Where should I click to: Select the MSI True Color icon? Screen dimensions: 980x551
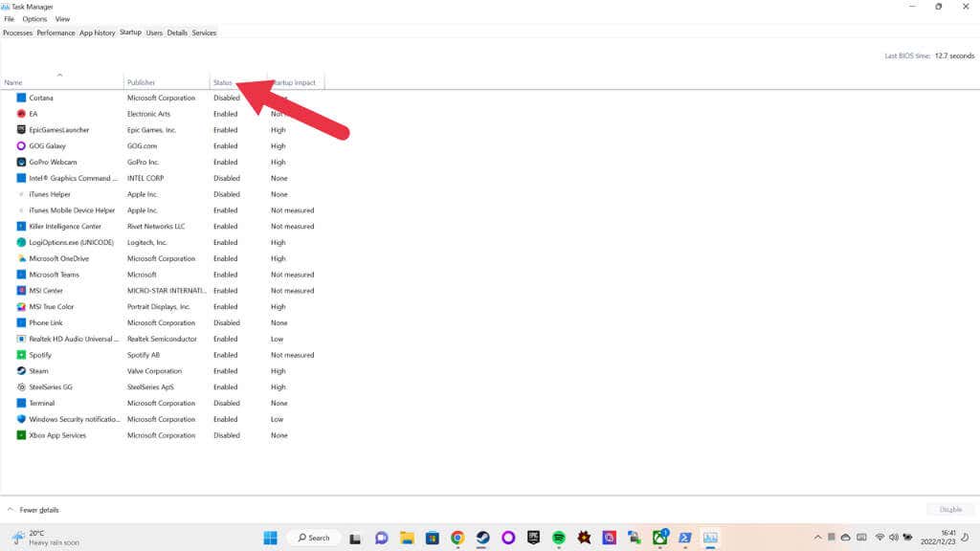coord(21,307)
